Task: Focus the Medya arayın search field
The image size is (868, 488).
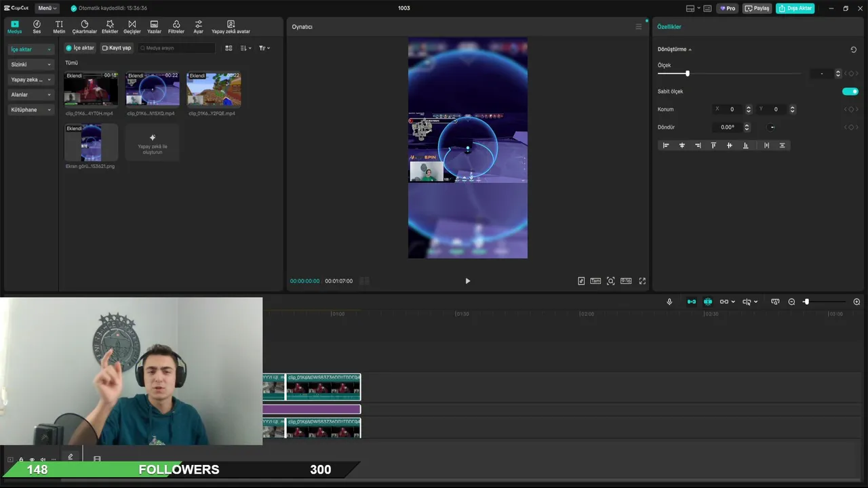Action: click(x=176, y=48)
